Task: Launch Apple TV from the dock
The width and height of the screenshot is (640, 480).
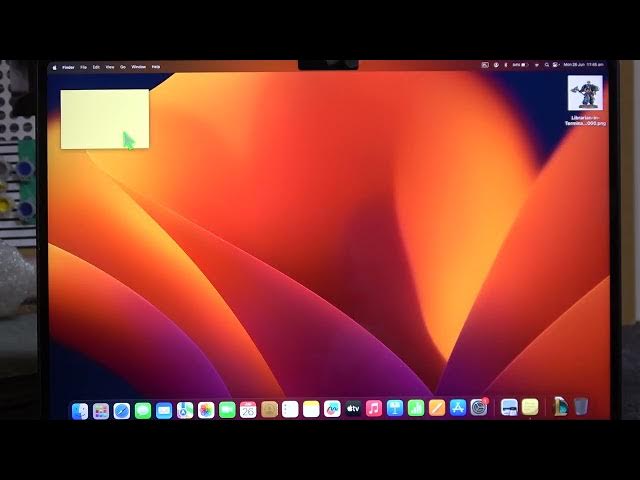Action: click(353, 408)
